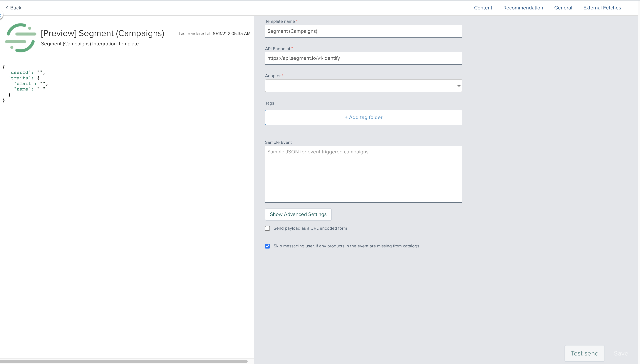Select the Recommendation tab

(523, 8)
